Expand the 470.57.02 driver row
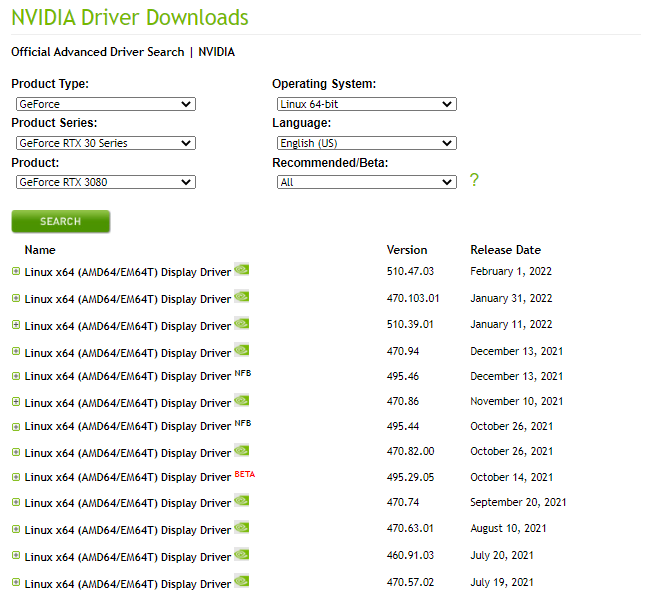648x597 pixels. coord(16,583)
